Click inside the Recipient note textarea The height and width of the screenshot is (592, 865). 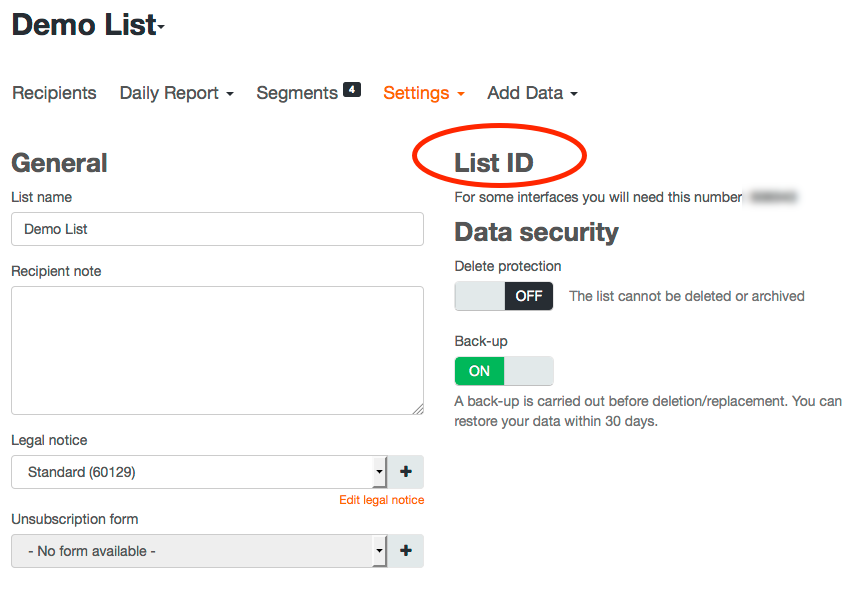[x=217, y=350]
